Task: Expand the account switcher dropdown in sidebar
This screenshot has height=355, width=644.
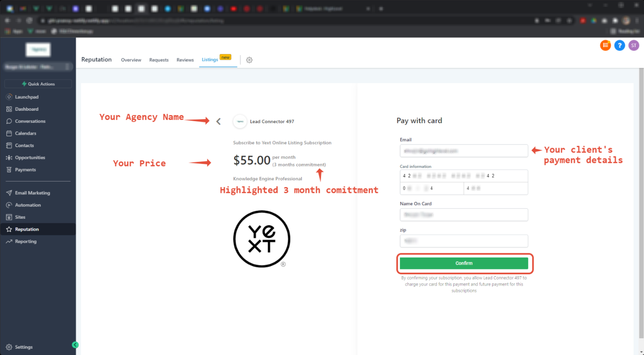Action: (38, 67)
